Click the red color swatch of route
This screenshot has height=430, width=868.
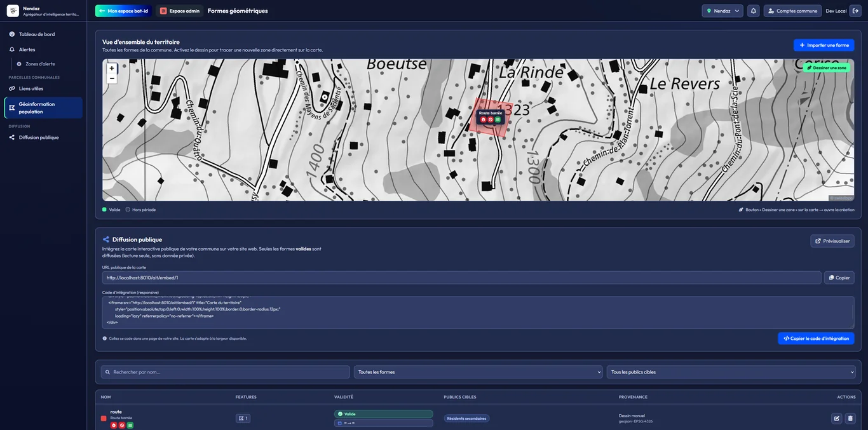click(x=104, y=419)
